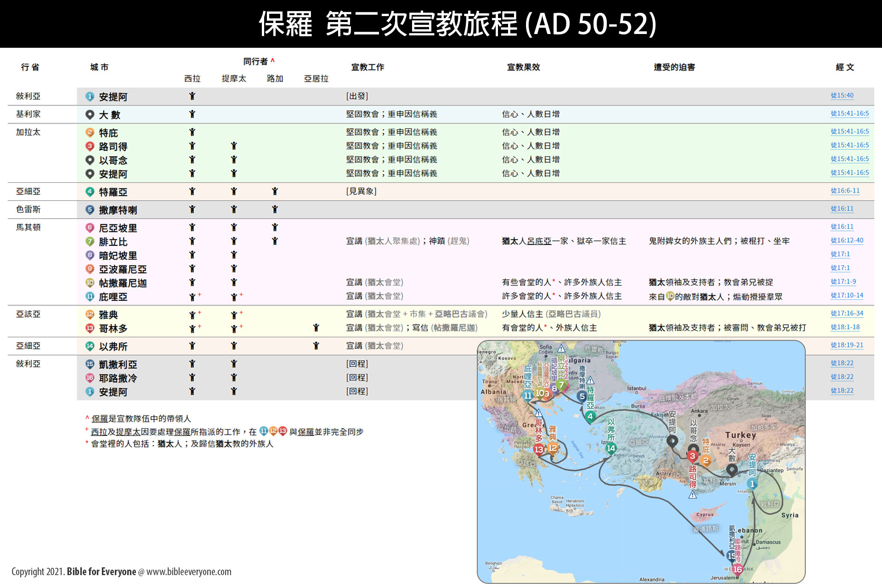
Task: Click the map marker 16 at Jerusalem
Action: [x=737, y=570]
